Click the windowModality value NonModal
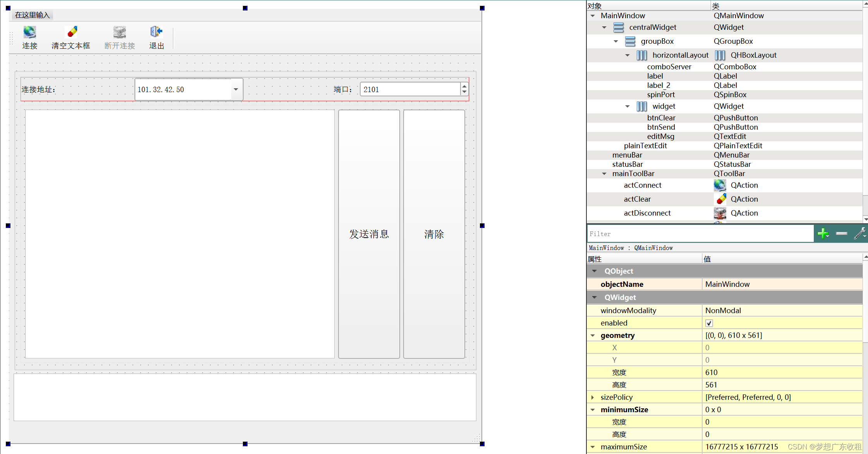This screenshot has height=454, width=868. [782, 311]
